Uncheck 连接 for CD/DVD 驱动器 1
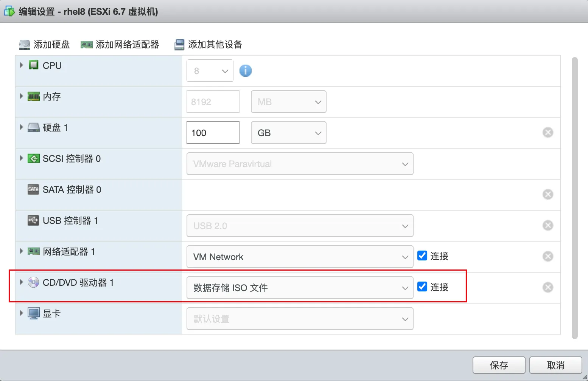Viewport: 588px width, 381px height. coord(422,287)
